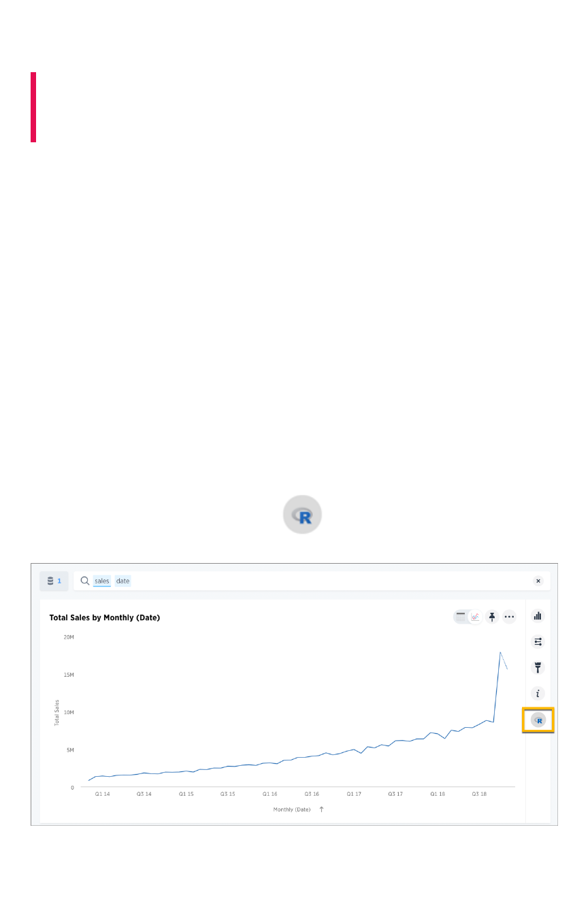The width and height of the screenshot is (588, 915).
Task: Show the query details info icon
Action: click(538, 694)
